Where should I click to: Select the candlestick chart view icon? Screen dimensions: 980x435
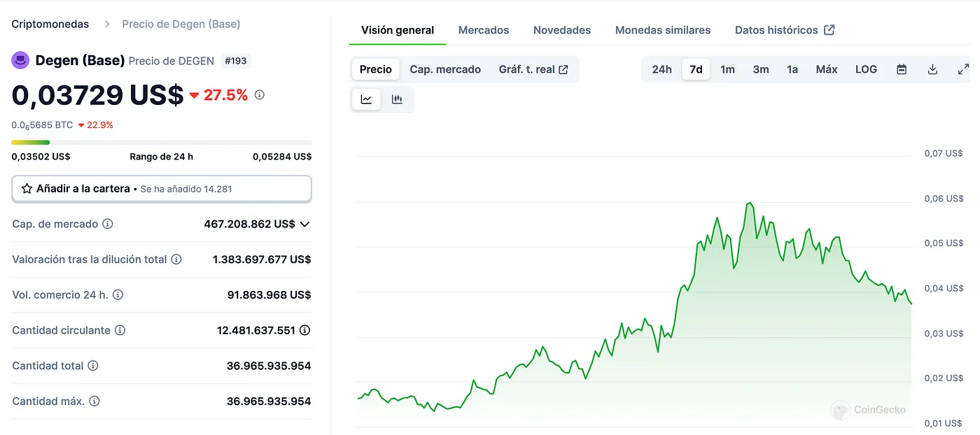click(x=397, y=99)
